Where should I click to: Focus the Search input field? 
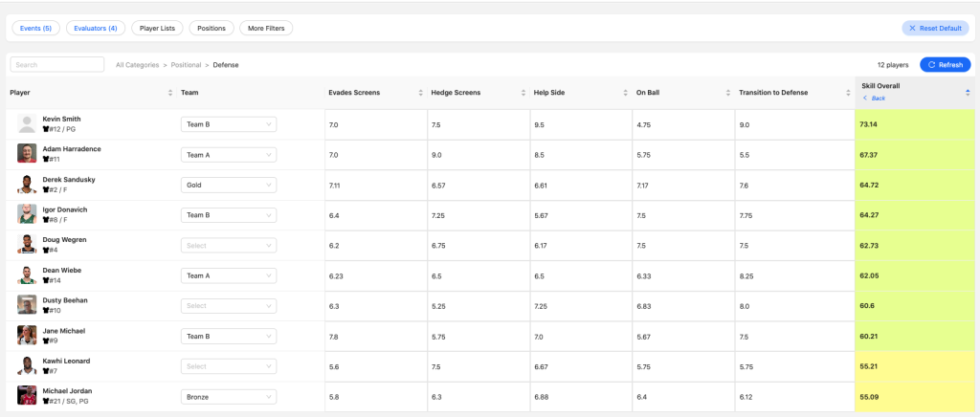click(57, 65)
